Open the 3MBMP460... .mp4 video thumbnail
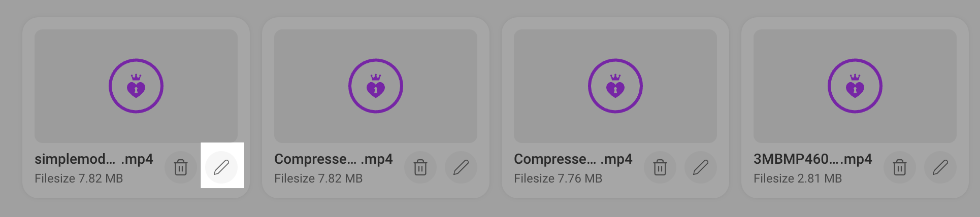 (x=855, y=86)
